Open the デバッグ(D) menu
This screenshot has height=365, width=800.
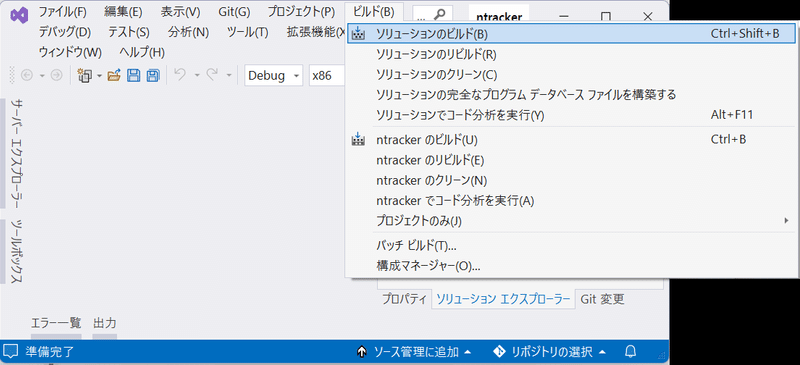coord(65,32)
